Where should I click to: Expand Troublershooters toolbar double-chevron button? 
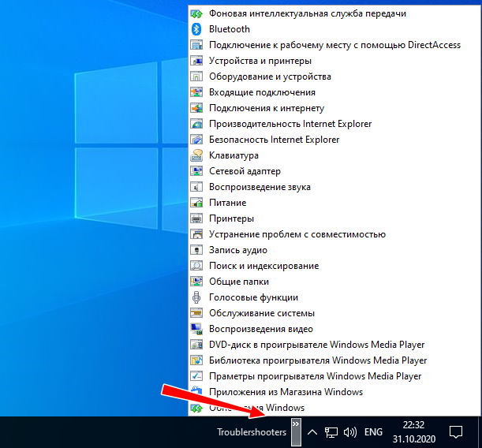296,431
